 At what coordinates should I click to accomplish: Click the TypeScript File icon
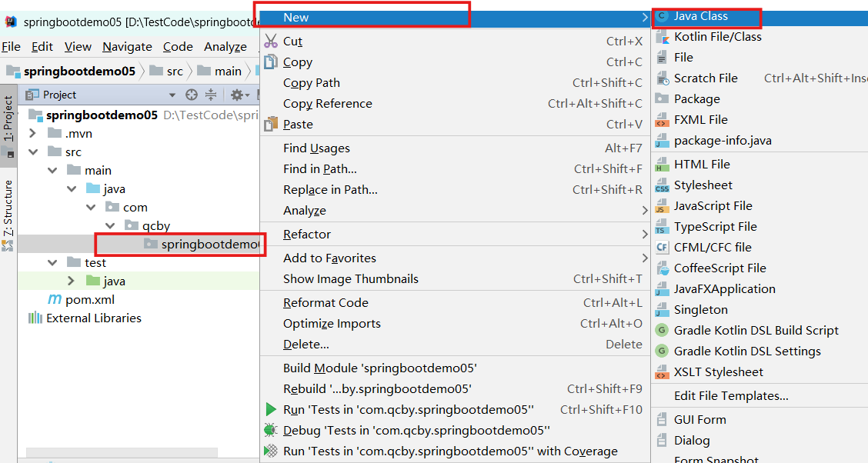[662, 227]
